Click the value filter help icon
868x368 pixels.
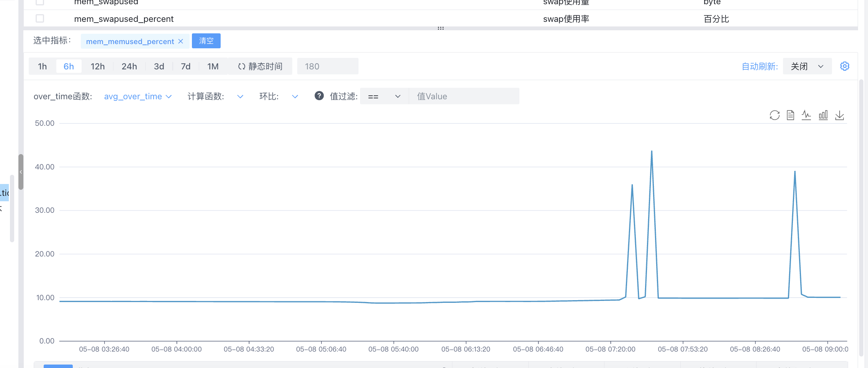click(x=319, y=96)
